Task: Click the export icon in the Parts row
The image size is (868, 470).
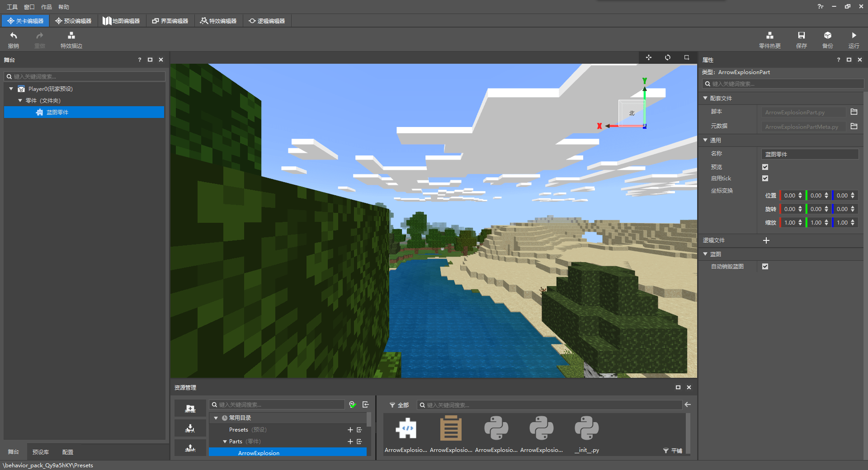Action: [x=359, y=442]
